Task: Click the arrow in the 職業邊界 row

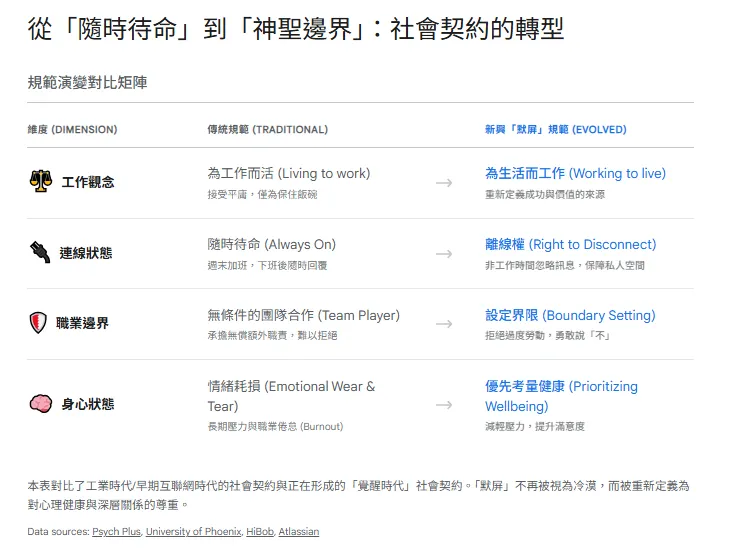Action: pos(444,324)
